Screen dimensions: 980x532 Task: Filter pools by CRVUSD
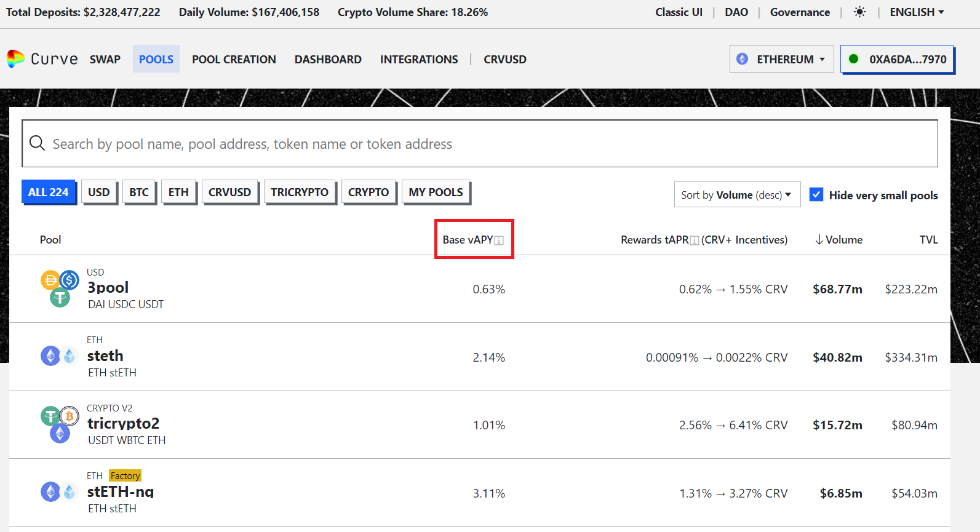[229, 192]
